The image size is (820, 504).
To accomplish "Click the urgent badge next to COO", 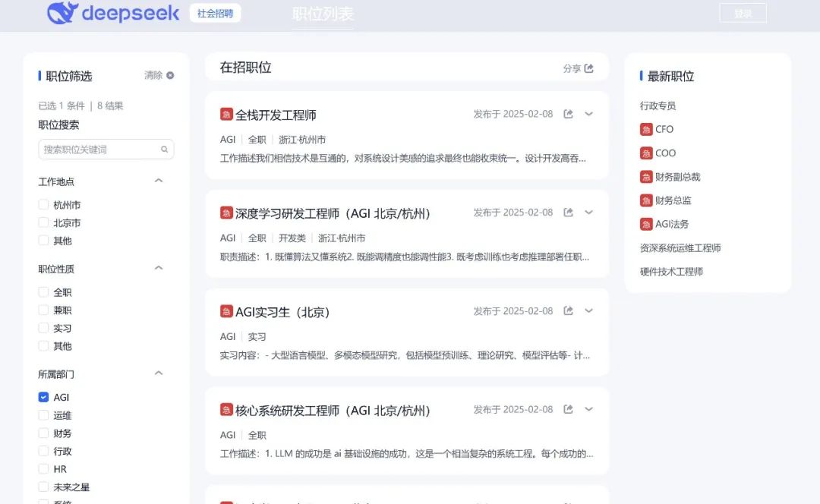I will [646, 153].
